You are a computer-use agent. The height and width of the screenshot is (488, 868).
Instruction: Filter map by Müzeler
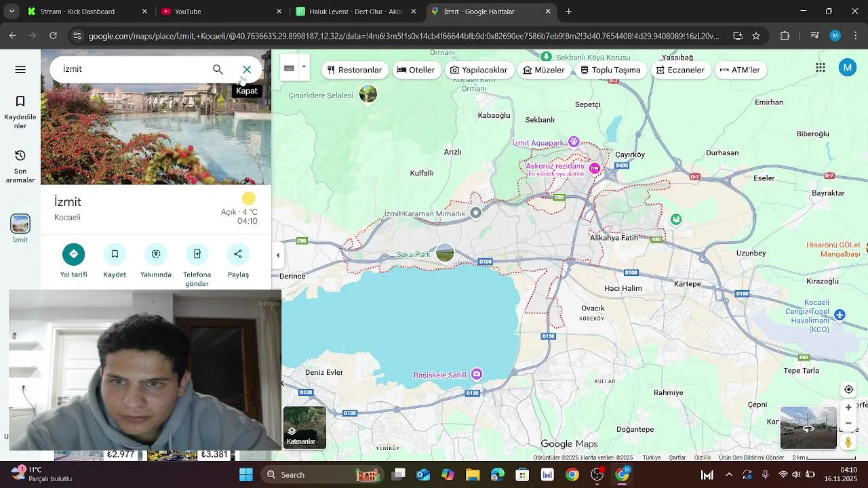click(544, 70)
